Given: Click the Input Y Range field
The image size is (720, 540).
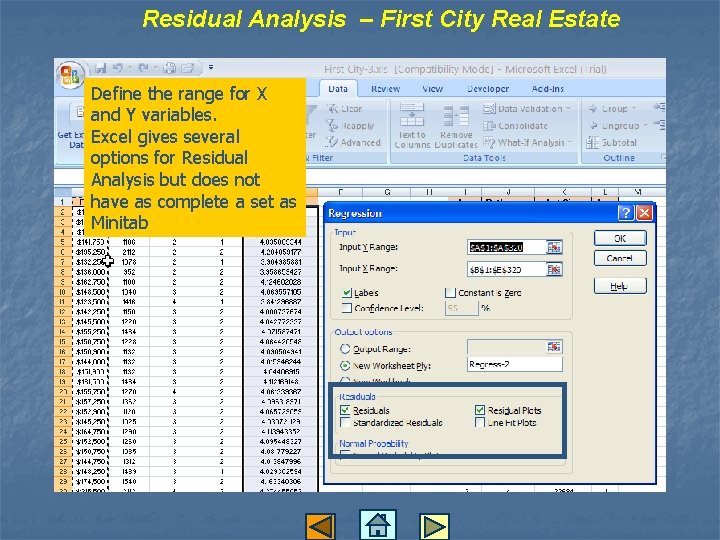Looking at the screenshot, I should coord(506,248).
